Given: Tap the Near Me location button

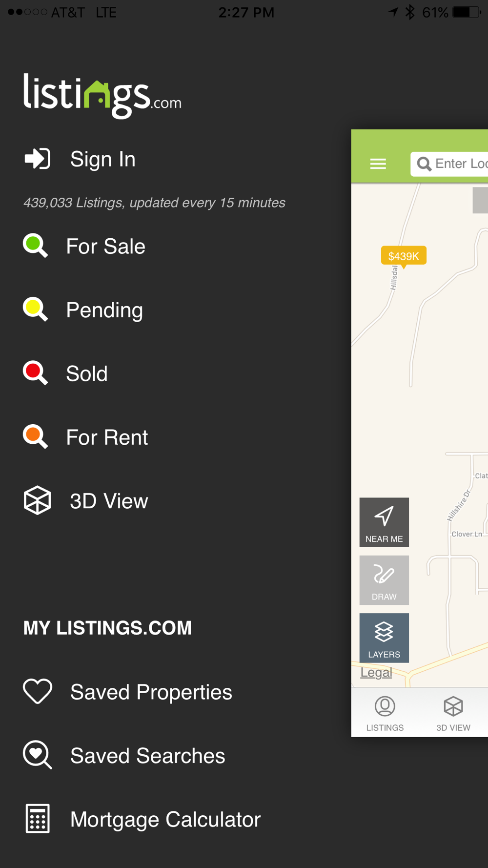Looking at the screenshot, I should point(384,522).
